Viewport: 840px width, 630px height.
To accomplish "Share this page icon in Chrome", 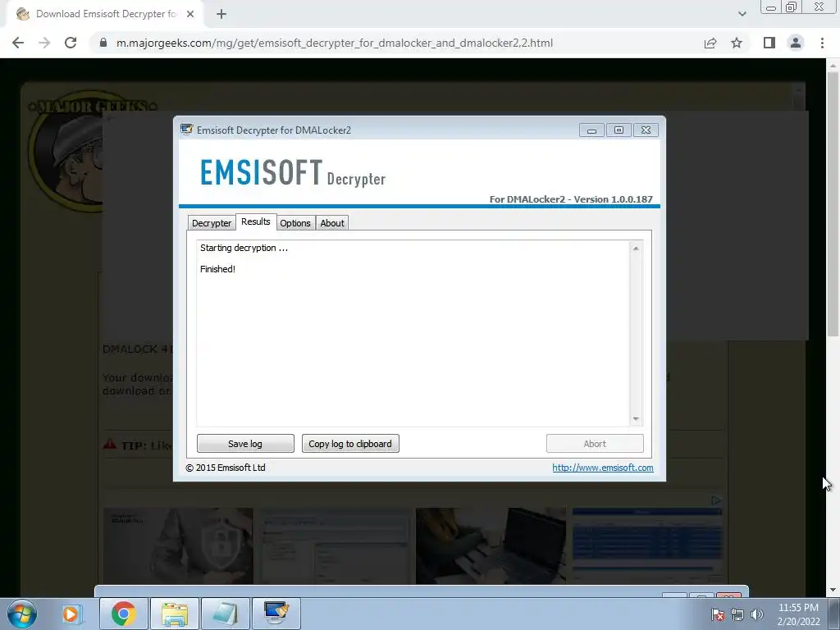I will click(710, 43).
